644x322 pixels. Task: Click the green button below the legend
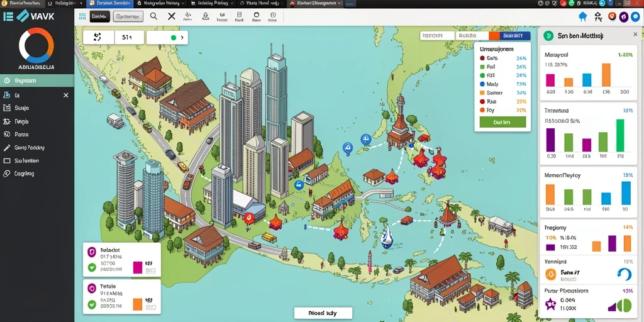502,122
